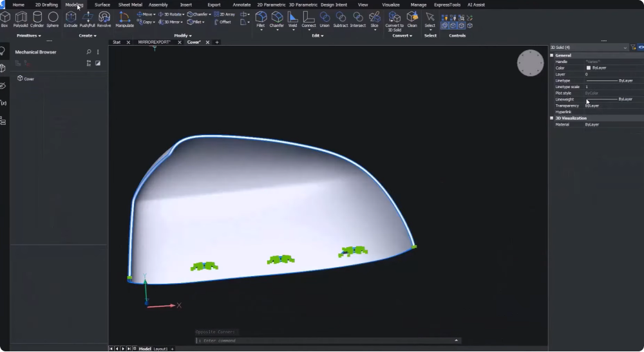644x352 pixels.
Task: Click the Select arrow tool
Action: [x=430, y=20]
